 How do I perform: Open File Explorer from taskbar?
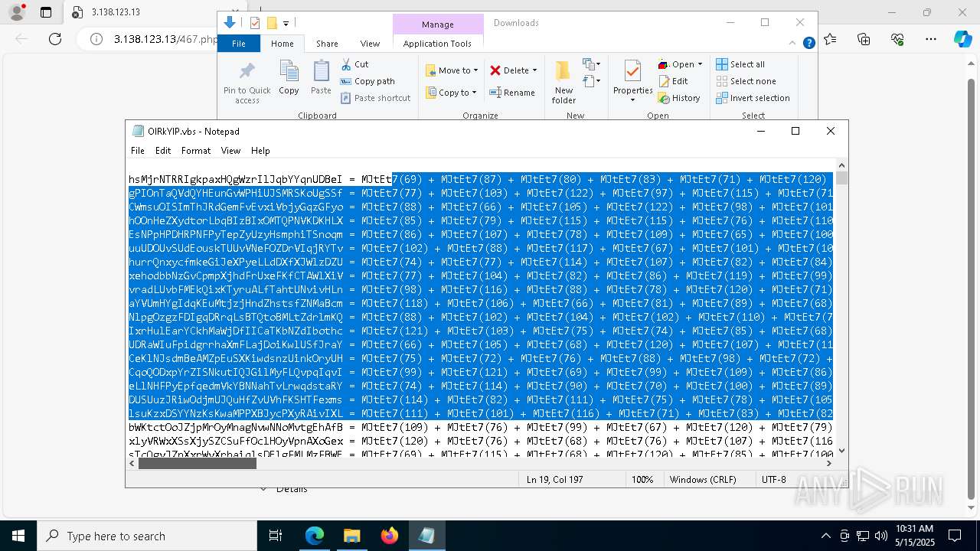tap(352, 536)
